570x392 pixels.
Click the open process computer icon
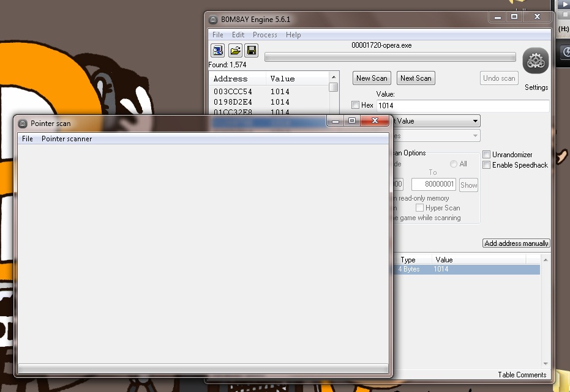tap(217, 50)
